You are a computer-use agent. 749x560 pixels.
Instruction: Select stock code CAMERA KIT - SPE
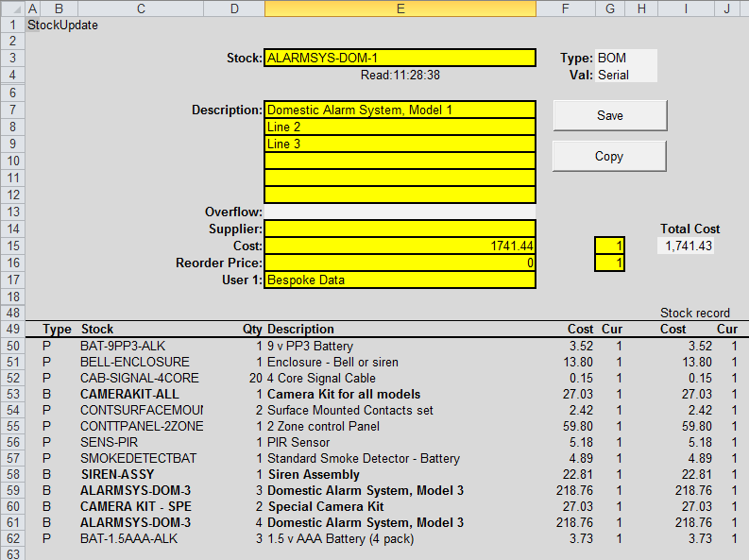point(136,506)
